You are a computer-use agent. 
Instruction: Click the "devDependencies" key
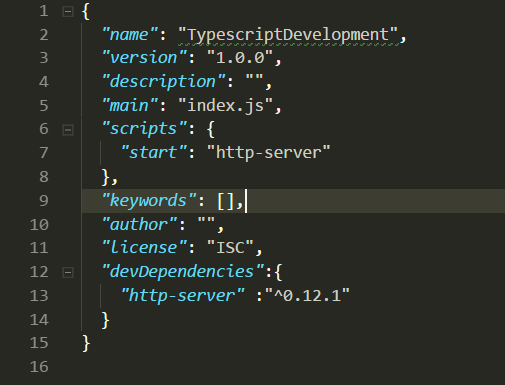(183, 272)
